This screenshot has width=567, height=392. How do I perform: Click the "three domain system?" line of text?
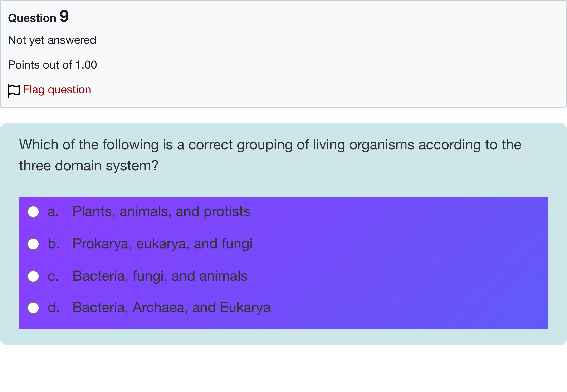click(89, 166)
